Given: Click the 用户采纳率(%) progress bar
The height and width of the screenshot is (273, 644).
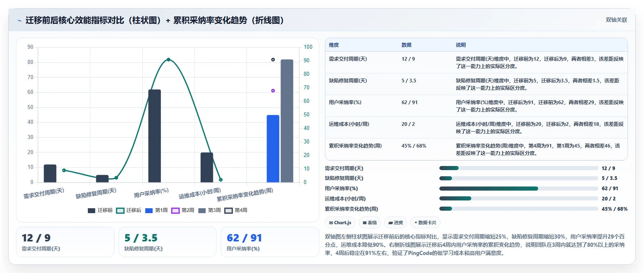Looking at the screenshot, I should click(518, 189).
